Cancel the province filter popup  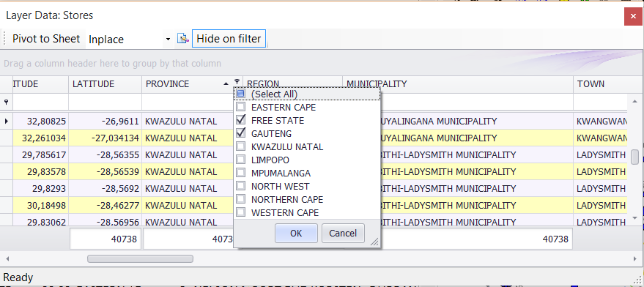pos(343,234)
